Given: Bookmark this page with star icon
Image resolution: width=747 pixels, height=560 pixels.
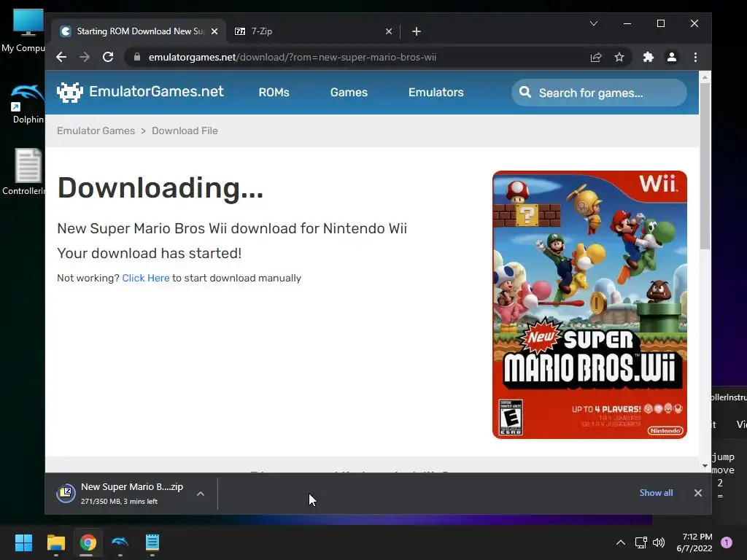Looking at the screenshot, I should pyautogui.click(x=619, y=57).
